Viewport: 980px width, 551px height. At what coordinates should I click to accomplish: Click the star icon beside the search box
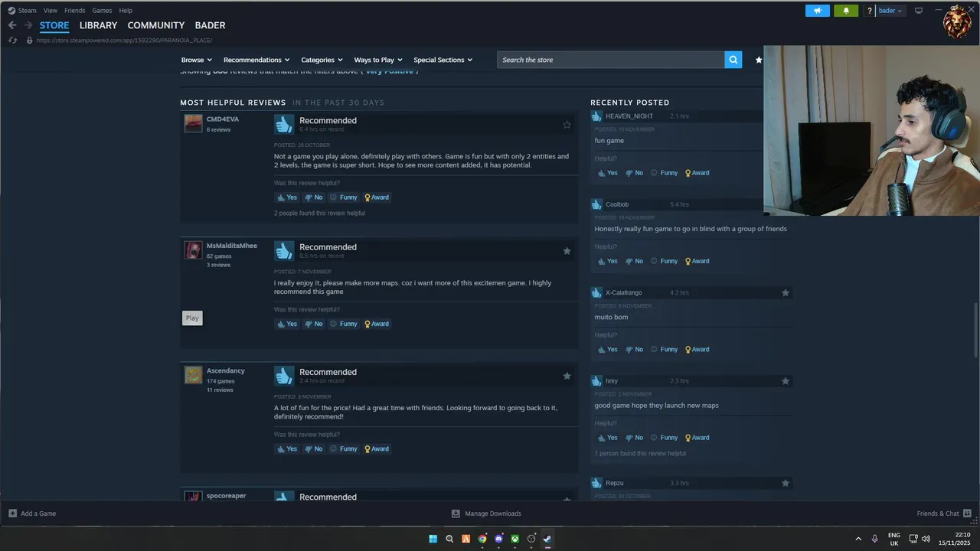tap(759, 60)
